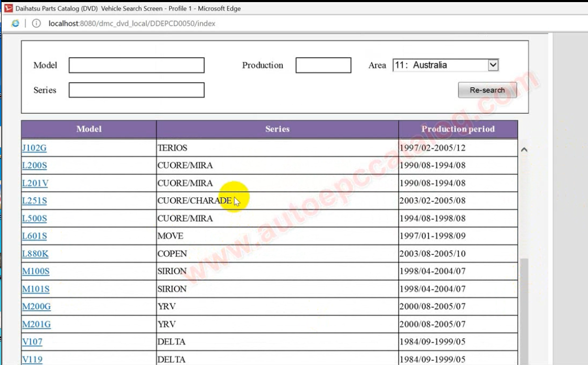
Task: Select the V107 Delta link
Action: pyautogui.click(x=32, y=342)
